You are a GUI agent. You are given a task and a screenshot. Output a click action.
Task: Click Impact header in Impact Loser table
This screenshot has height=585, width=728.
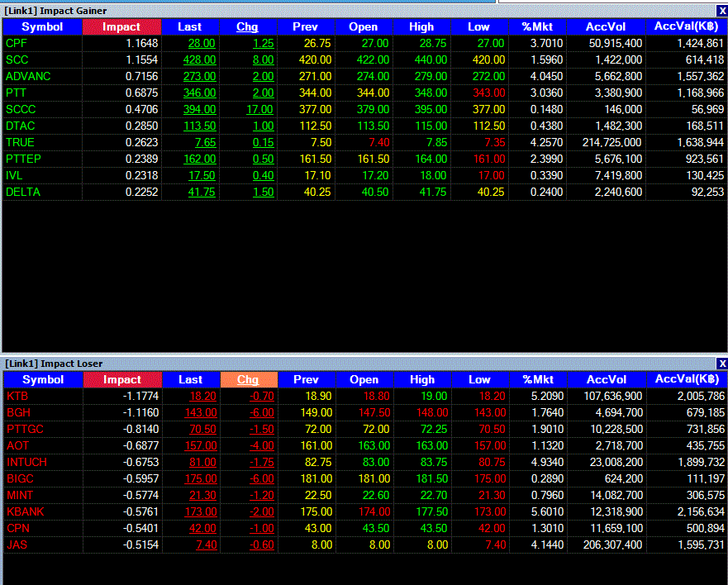point(122,380)
